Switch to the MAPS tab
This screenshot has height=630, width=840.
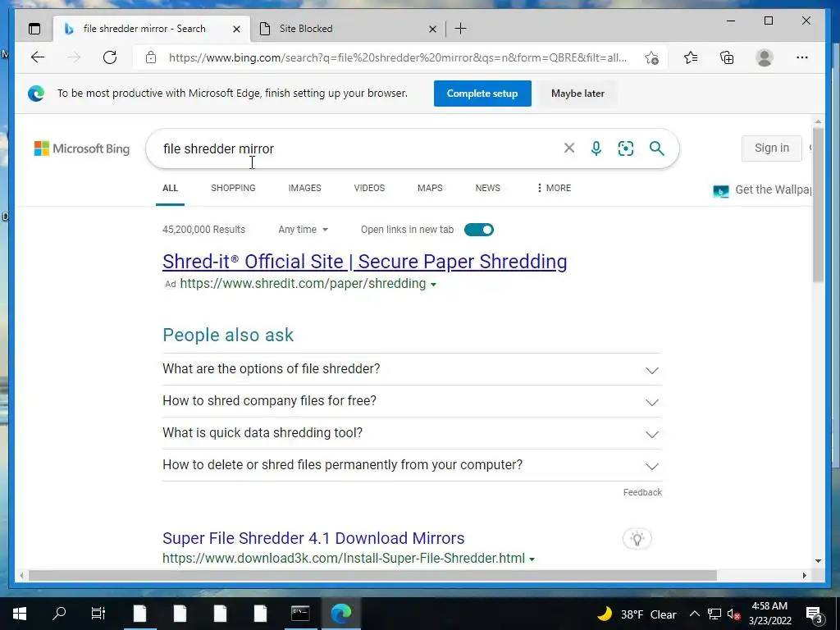(x=430, y=188)
